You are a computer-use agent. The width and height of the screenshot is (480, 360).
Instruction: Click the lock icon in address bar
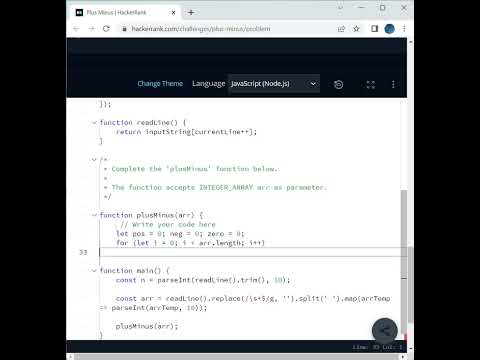click(x=124, y=29)
